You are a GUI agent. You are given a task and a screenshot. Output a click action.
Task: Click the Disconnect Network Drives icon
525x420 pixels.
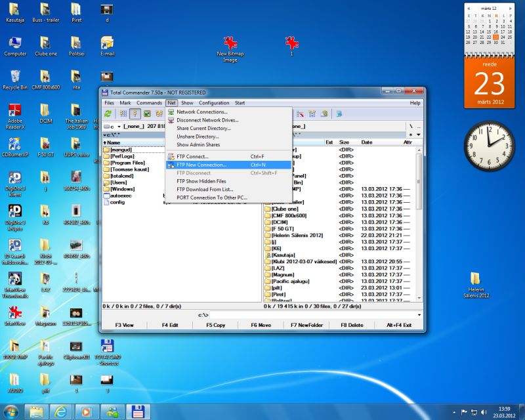click(171, 120)
